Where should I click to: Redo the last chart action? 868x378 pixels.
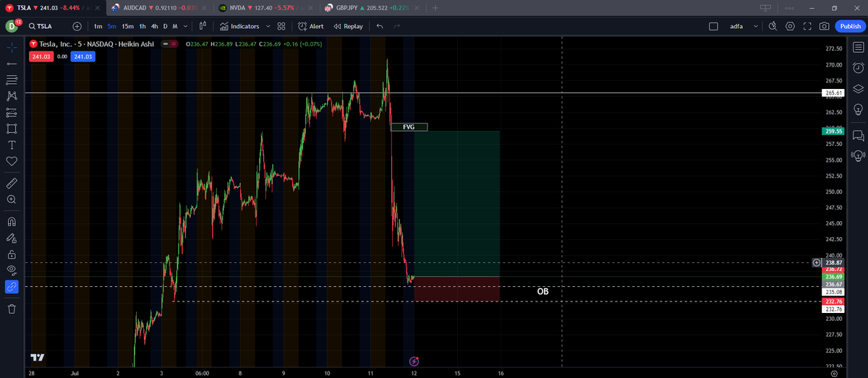click(396, 26)
